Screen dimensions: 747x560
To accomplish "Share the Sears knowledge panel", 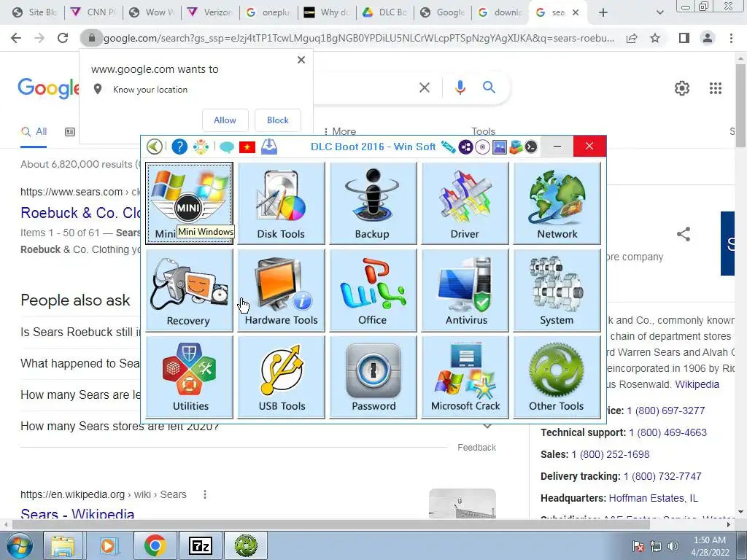I will [x=684, y=234].
